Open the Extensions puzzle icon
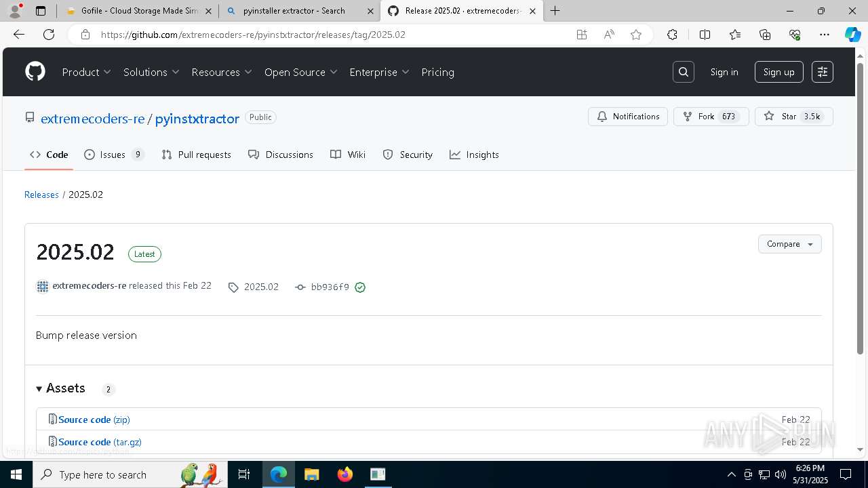 (672, 35)
